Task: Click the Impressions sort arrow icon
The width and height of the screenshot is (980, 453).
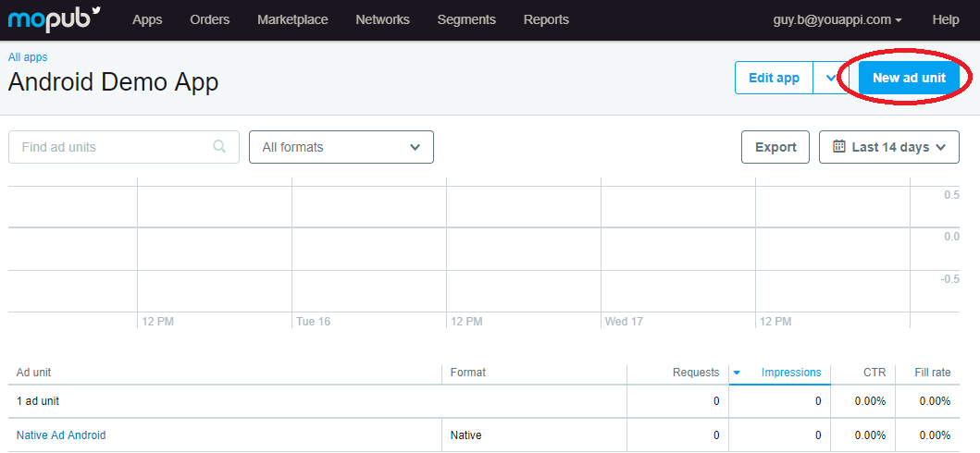Action: tap(737, 373)
